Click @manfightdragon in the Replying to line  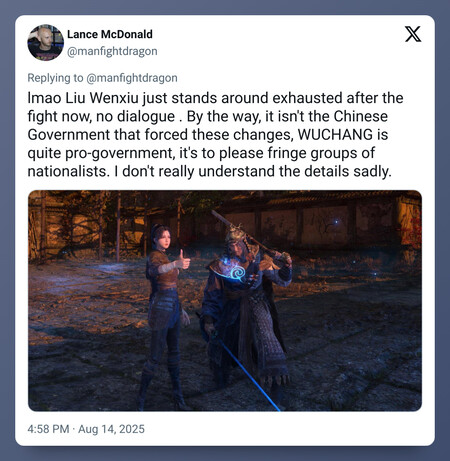(x=132, y=78)
